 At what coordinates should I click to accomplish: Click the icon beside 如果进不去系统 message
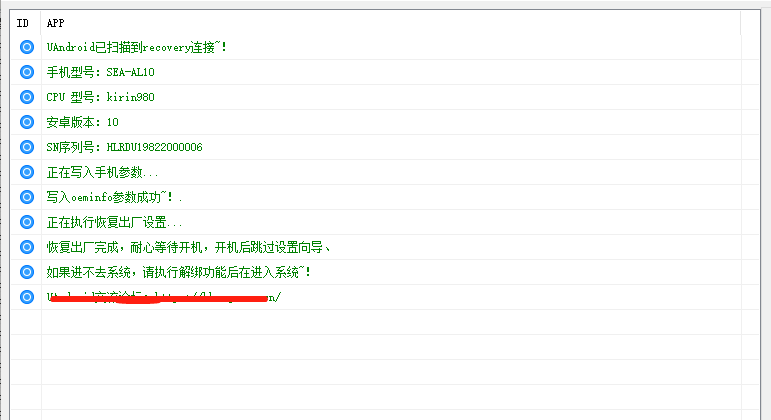point(27,272)
